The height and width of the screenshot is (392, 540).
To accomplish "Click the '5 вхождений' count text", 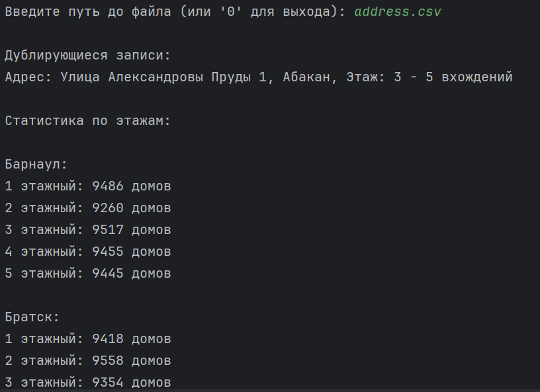I will 469,77.
